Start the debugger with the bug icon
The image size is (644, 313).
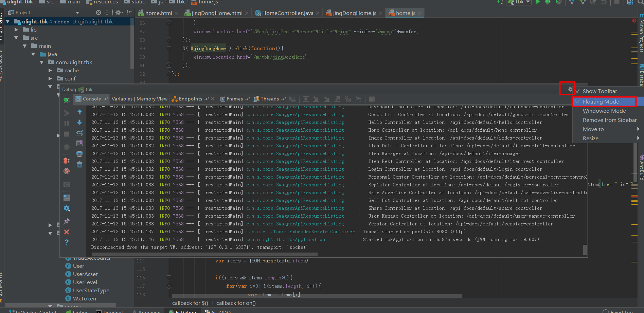click(x=547, y=3)
